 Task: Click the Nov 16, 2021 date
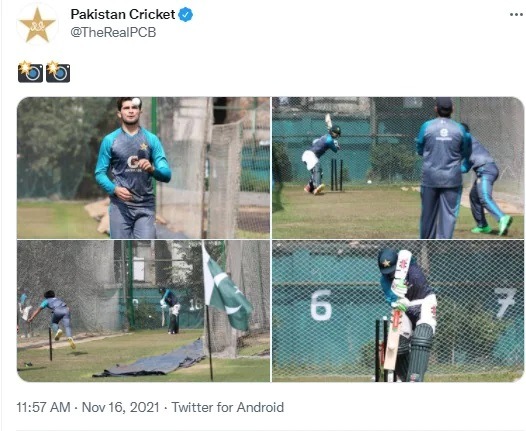coord(120,408)
